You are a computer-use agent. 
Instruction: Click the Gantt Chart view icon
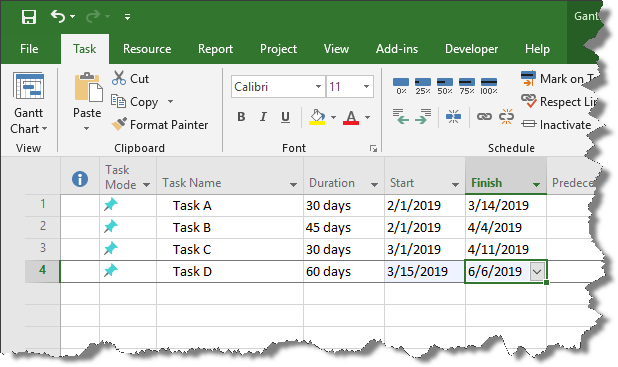tap(28, 86)
